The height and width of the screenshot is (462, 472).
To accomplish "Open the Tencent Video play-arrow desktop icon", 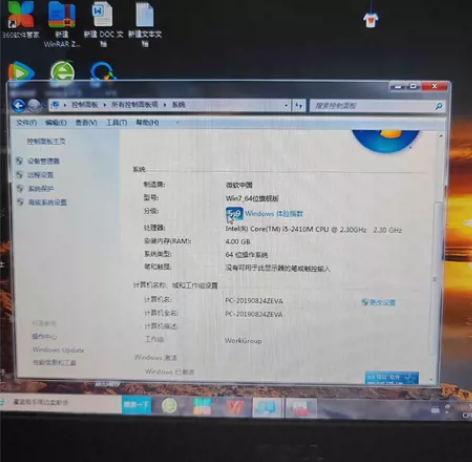I will click(21, 71).
